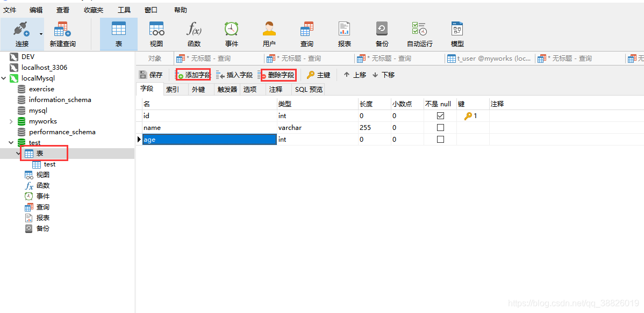The height and width of the screenshot is (313, 644).
Task: Click the 添加字段 add field button
Action: (193, 75)
